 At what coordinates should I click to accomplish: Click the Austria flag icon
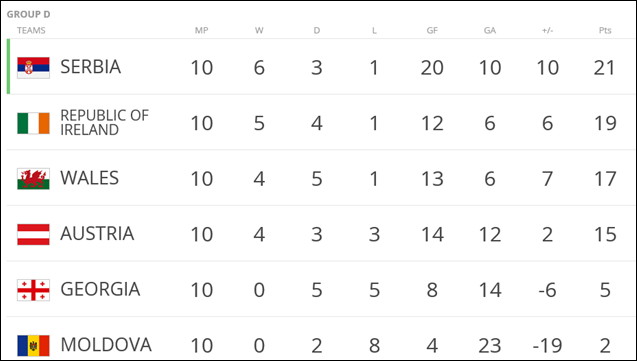tap(33, 234)
